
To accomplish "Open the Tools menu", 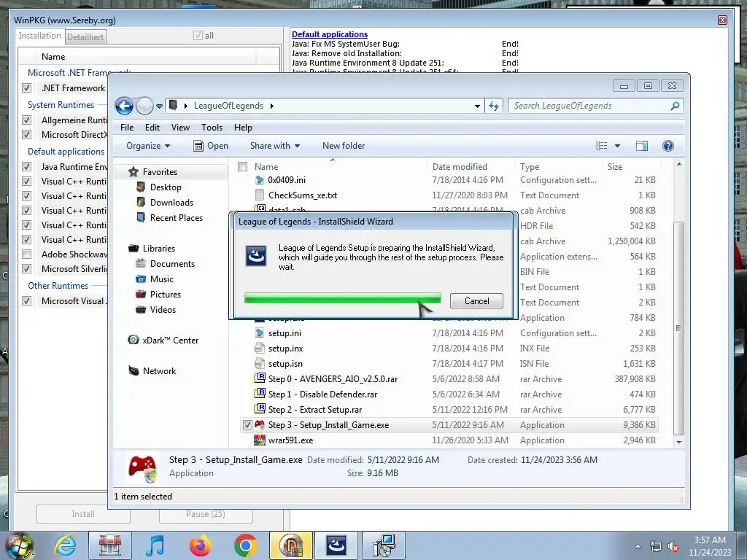I will coord(212,128).
